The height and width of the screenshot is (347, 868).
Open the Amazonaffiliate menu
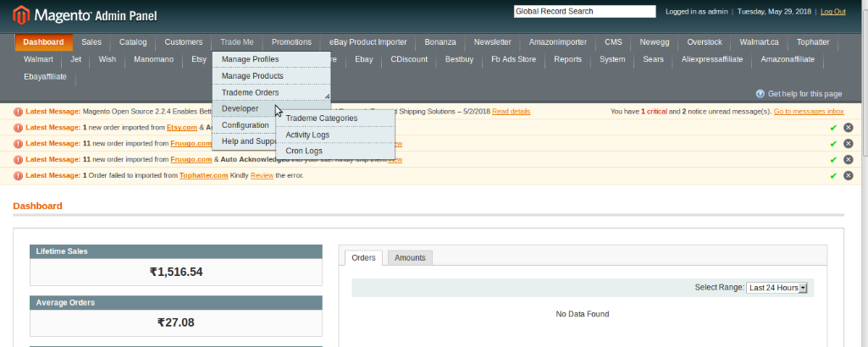pos(788,59)
